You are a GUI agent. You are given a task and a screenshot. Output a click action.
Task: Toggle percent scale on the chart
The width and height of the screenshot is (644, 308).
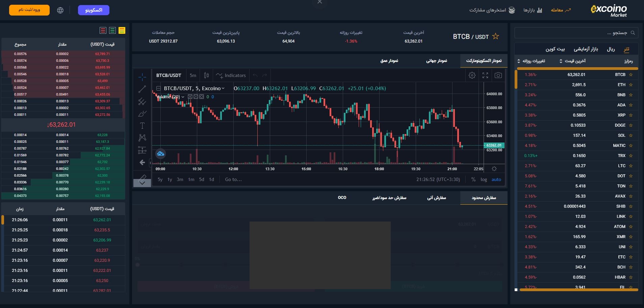(473, 179)
